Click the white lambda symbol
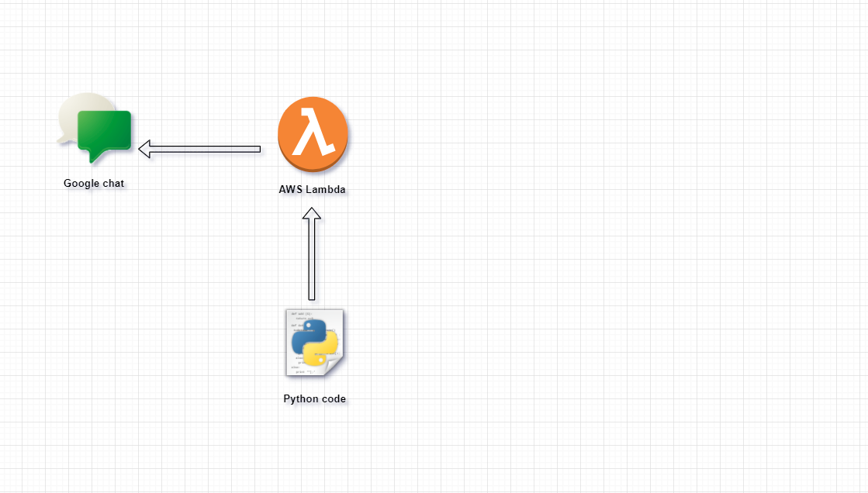The width and height of the screenshot is (868, 493). [x=313, y=133]
